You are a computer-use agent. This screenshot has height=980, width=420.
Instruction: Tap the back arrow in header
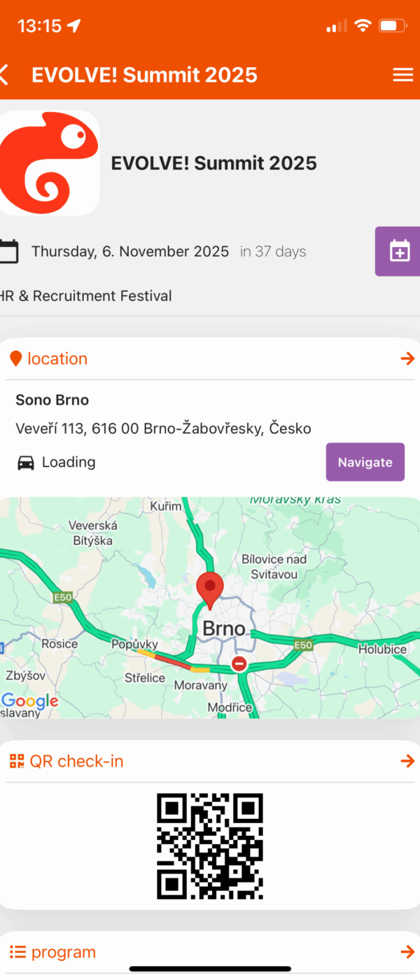(6, 75)
